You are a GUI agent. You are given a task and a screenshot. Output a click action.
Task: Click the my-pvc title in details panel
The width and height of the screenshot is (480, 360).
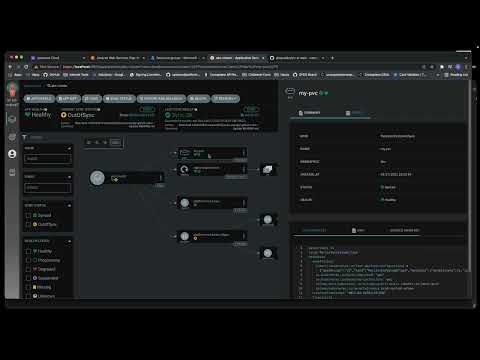pos(308,93)
